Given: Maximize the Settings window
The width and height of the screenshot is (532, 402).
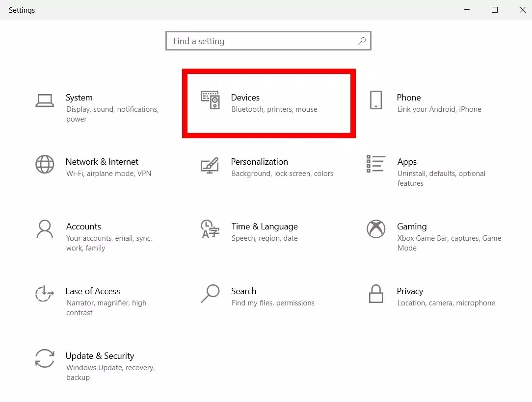Looking at the screenshot, I should click(495, 10).
